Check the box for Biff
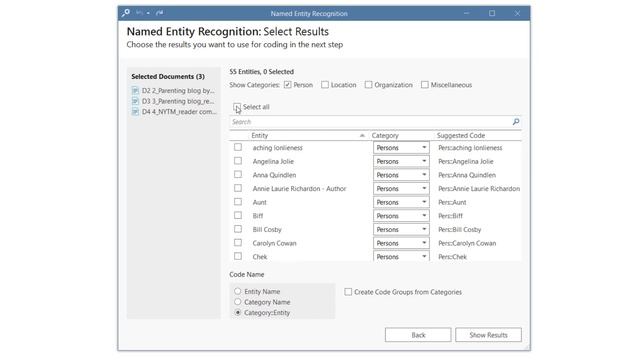Viewport: 640px width, 360px height. pos(238,216)
